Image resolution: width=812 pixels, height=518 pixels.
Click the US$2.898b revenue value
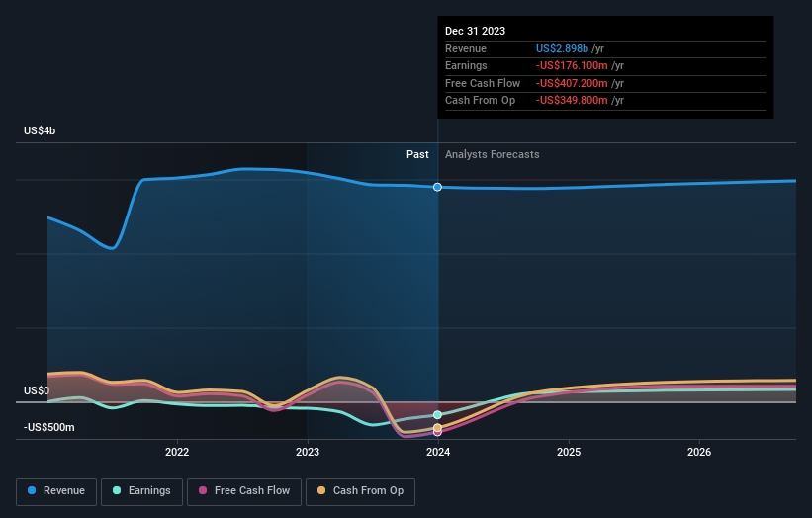pyautogui.click(x=562, y=48)
